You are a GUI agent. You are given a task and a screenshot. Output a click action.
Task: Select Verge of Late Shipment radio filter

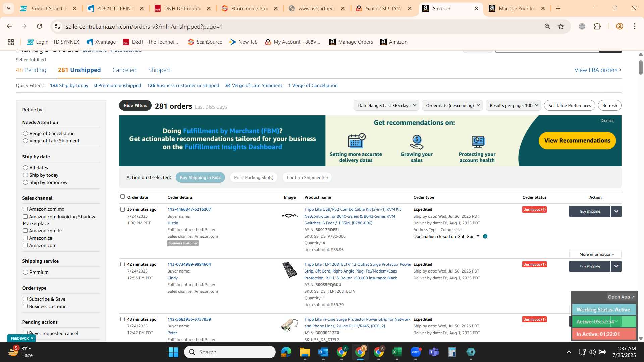[25, 141]
